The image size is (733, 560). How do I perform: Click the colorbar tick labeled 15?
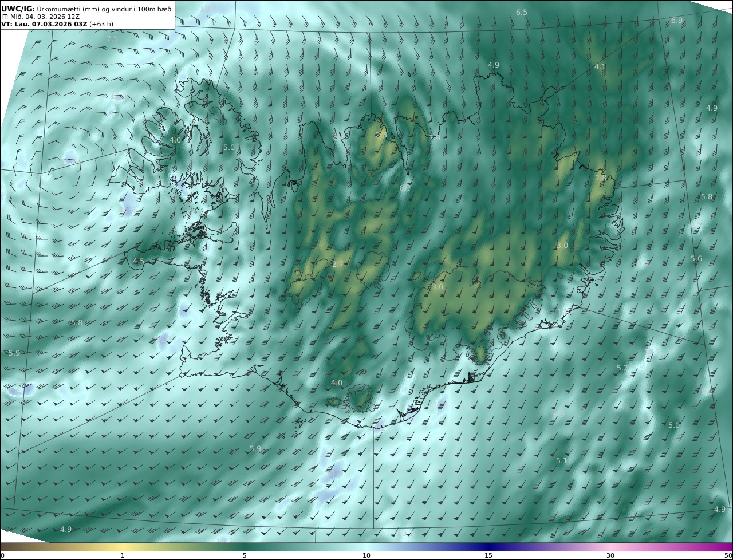(488, 555)
